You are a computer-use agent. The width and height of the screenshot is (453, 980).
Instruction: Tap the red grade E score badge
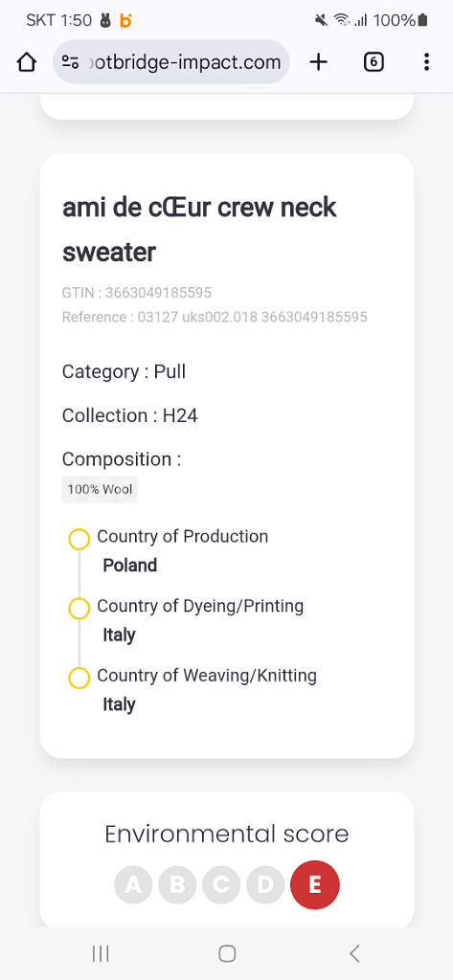315,884
